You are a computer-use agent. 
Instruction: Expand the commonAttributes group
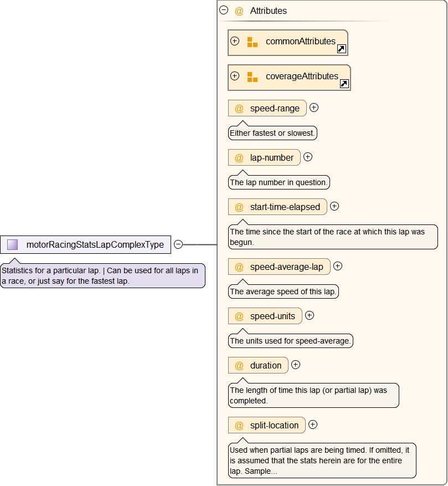coord(235,41)
